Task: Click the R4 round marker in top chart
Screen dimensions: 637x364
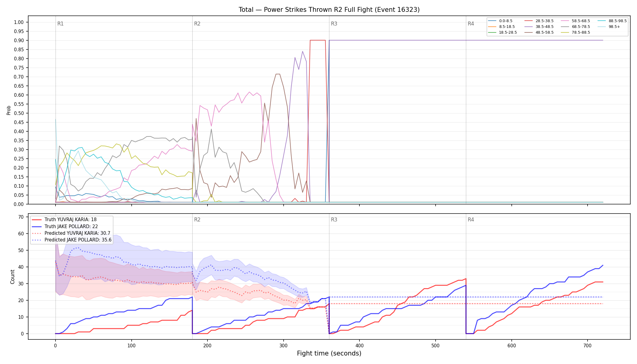Action: (x=471, y=24)
